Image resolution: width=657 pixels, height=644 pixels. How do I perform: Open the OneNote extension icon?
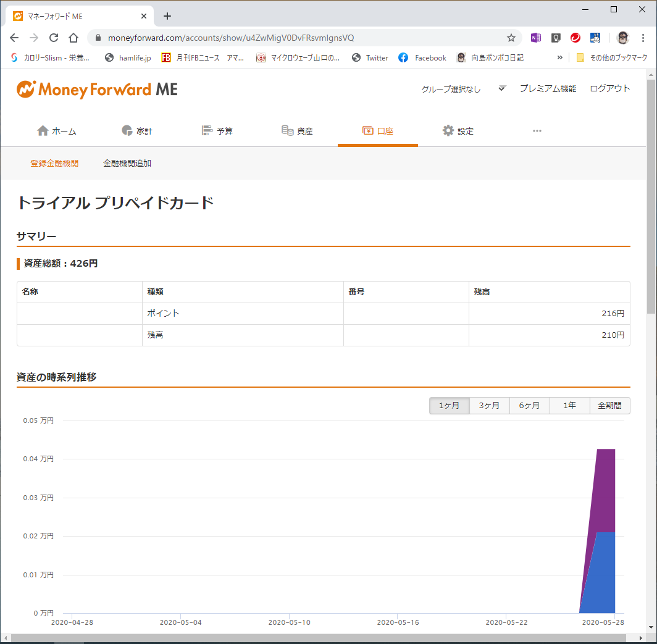tap(535, 38)
